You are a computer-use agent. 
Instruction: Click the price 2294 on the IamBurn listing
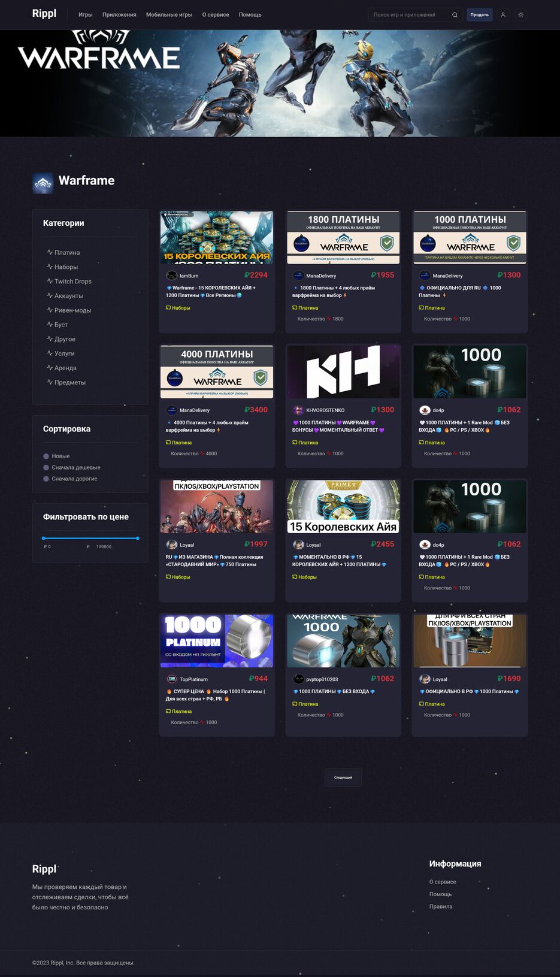[x=256, y=276]
